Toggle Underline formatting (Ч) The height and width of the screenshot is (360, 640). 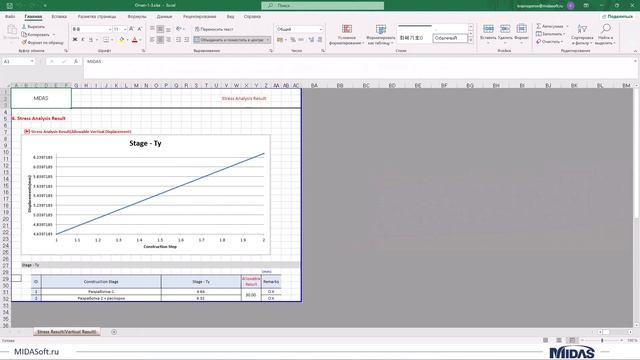point(91,40)
